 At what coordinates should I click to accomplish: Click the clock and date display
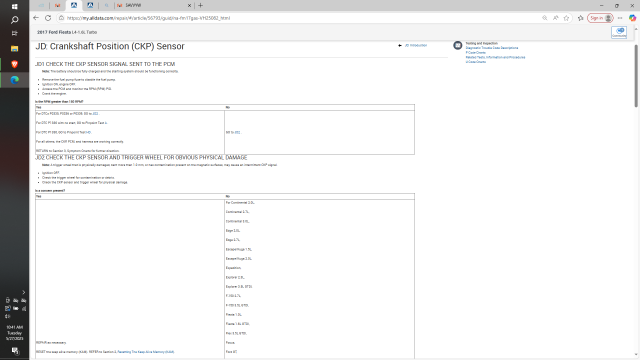click(15, 333)
